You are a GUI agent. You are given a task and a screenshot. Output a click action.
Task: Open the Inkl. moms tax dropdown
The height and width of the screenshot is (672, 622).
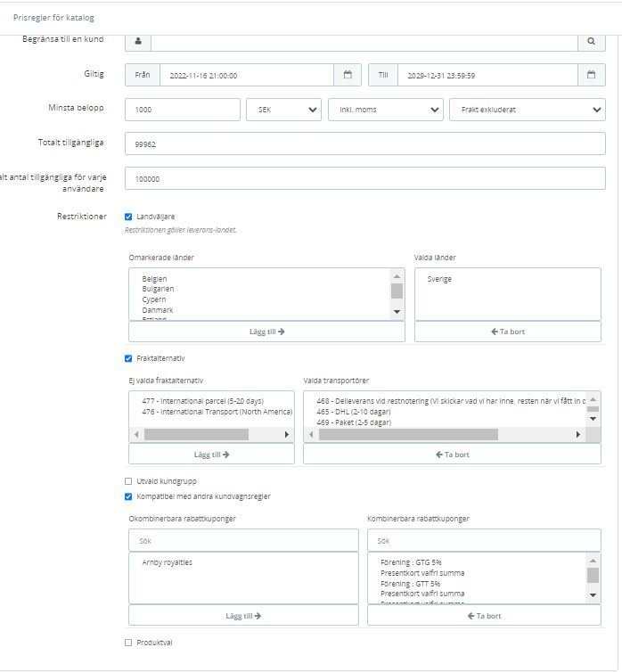coord(386,110)
